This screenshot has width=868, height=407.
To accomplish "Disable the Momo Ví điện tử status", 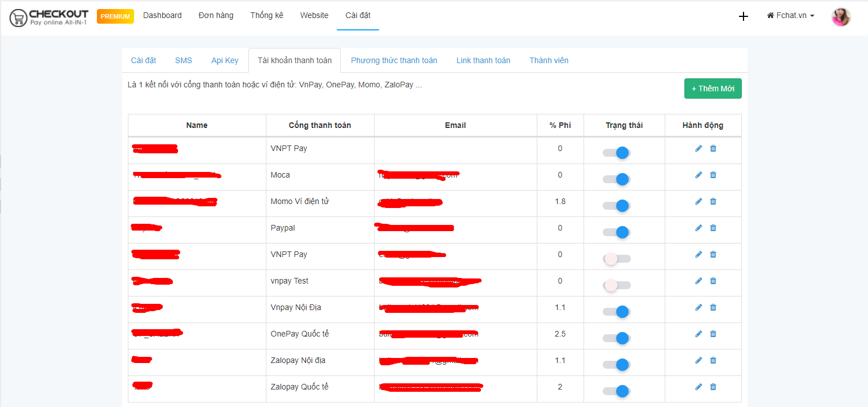I will coord(617,206).
